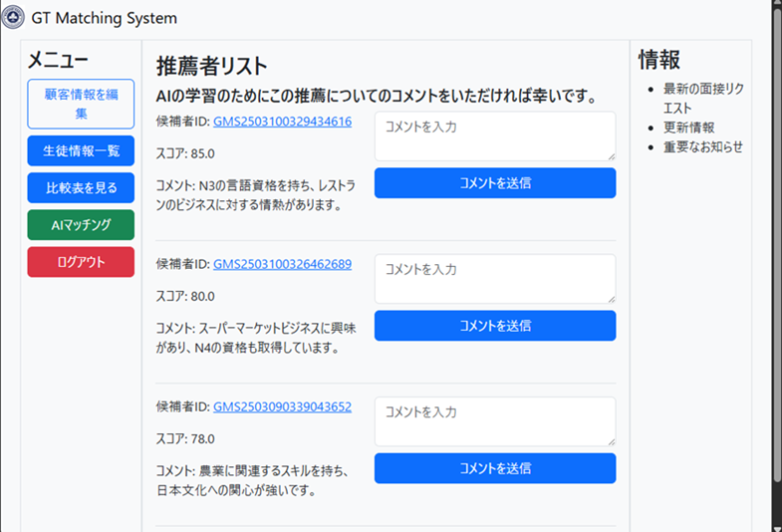Open 顧客情報を編集 from the menu

(x=81, y=104)
